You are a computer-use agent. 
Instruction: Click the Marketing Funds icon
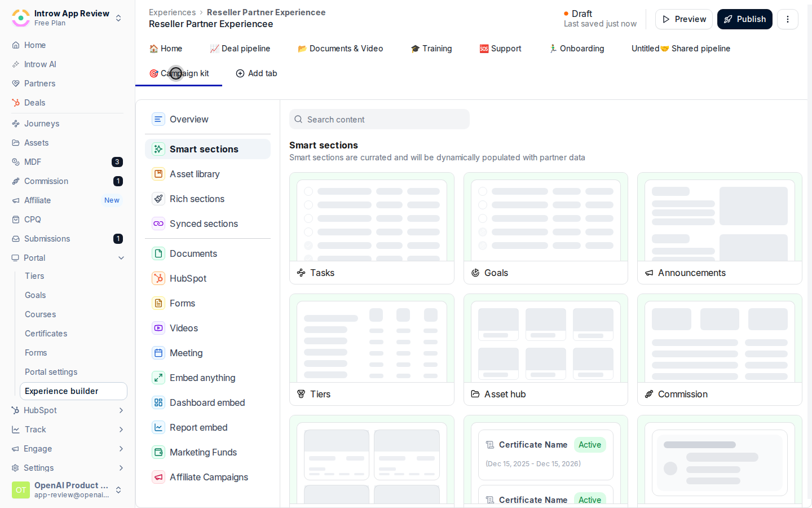coord(158,452)
